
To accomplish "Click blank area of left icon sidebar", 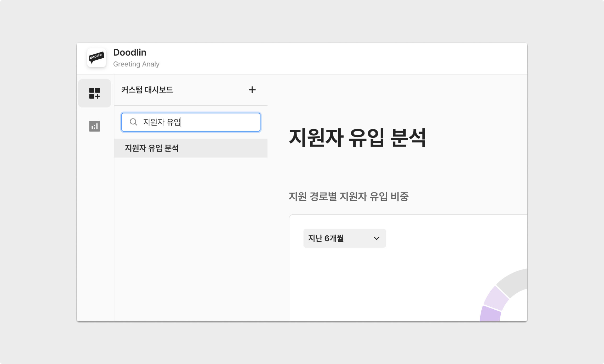I will pyautogui.click(x=95, y=222).
